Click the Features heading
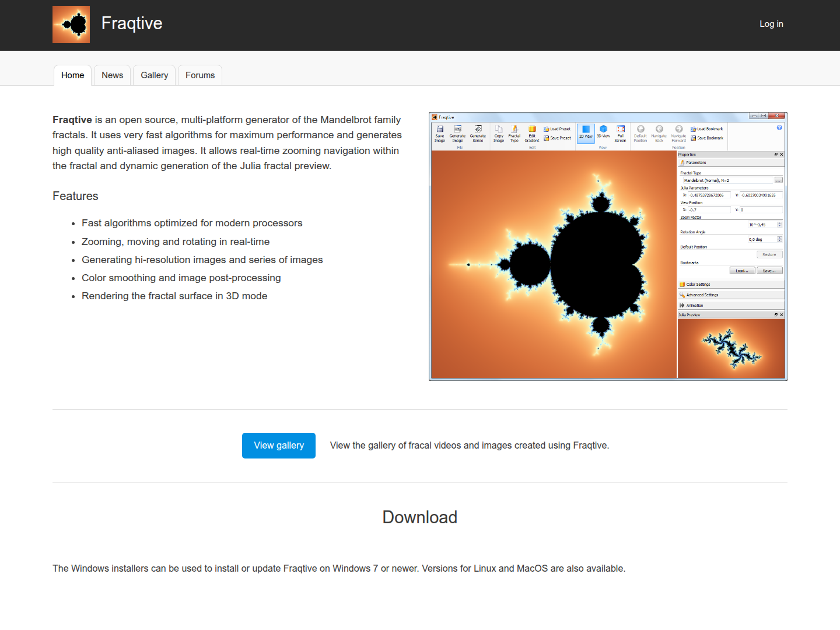This screenshot has width=840, height=630. (75, 196)
